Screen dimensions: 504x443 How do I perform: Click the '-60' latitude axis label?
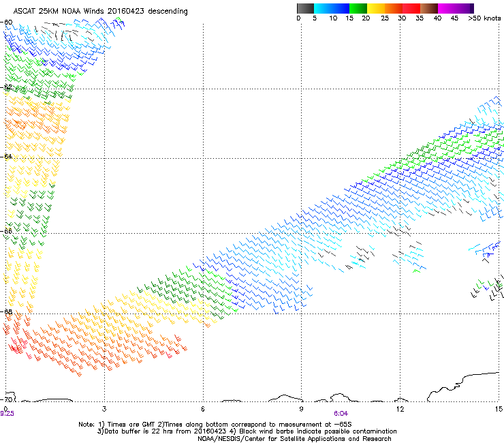click(x=6, y=22)
